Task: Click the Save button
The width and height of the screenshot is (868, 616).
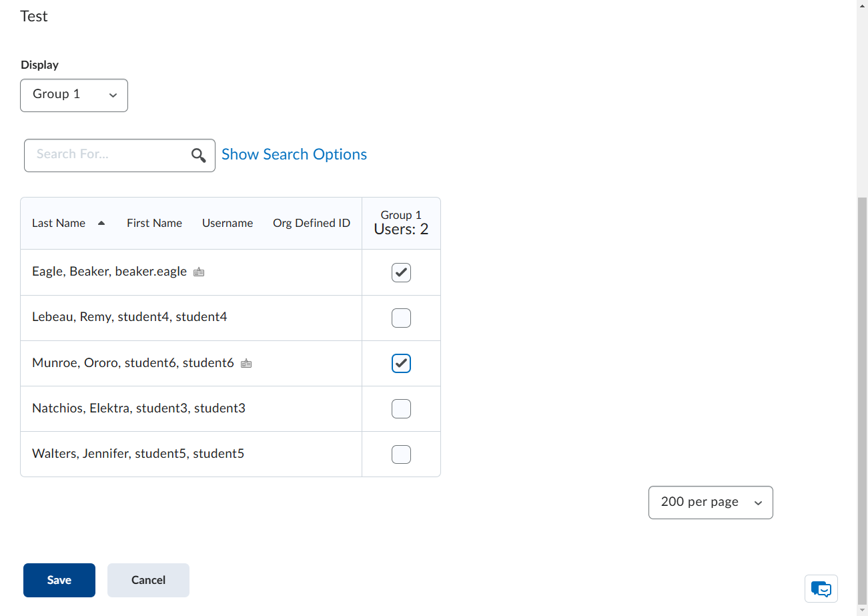Action: coord(59,580)
